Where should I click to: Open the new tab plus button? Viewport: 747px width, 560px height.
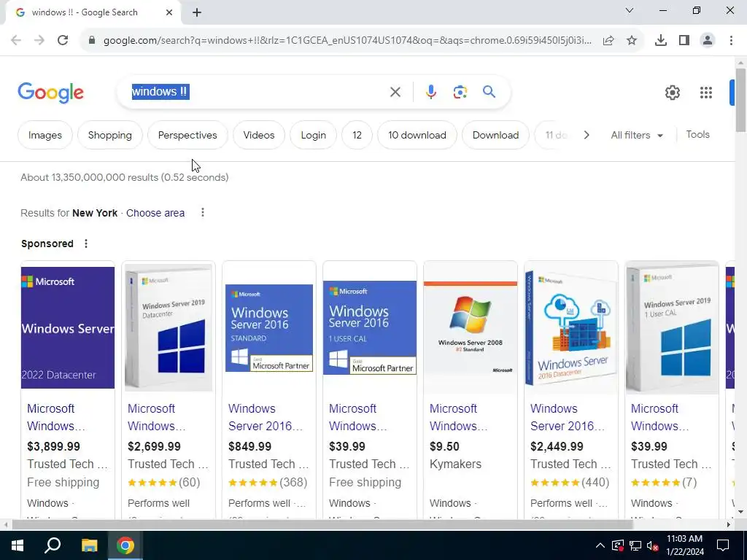coord(197,12)
